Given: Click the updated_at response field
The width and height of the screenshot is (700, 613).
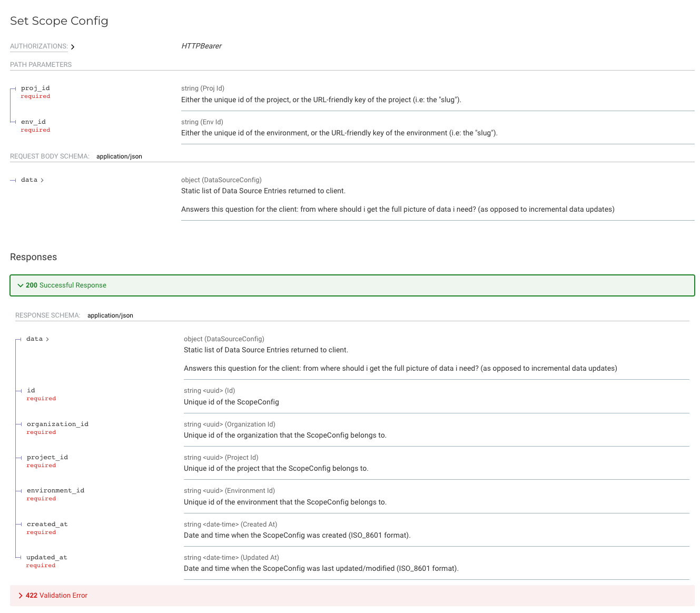Looking at the screenshot, I should tap(47, 558).
